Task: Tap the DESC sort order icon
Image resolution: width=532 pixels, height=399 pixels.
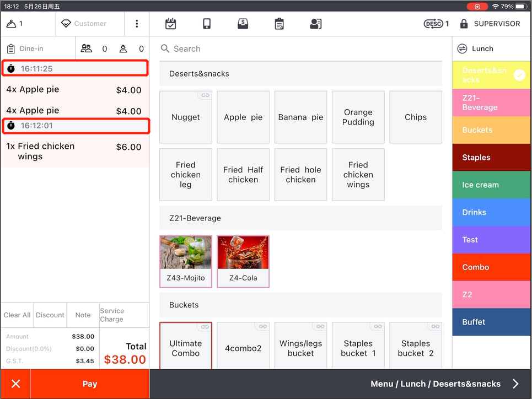Action: (x=433, y=24)
